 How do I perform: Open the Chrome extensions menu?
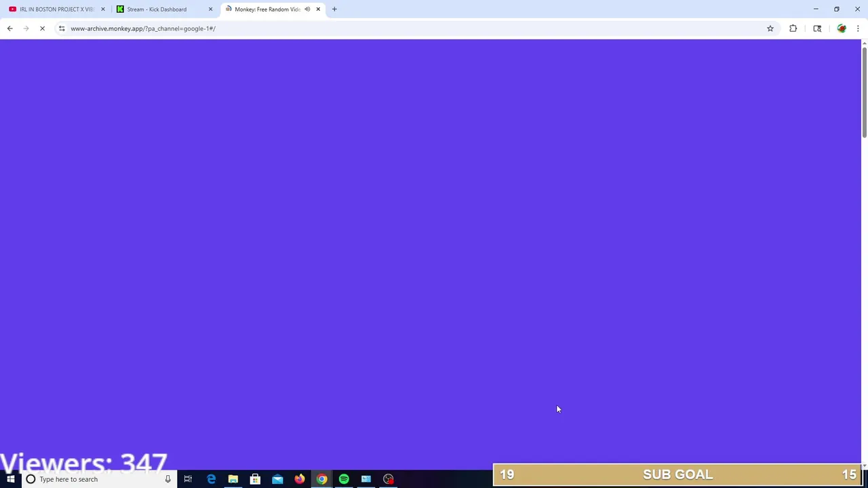793,28
